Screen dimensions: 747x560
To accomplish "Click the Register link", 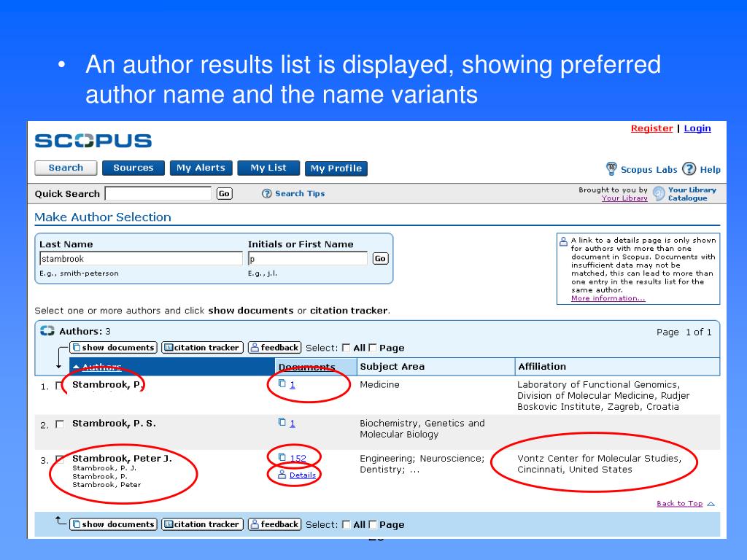I will tap(651, 128).
